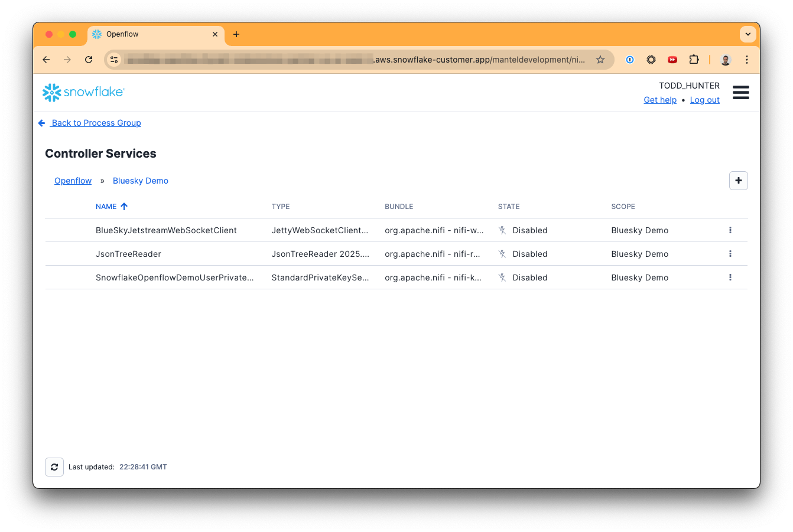Bookmark this page with the star icon
This screenshot has width=793, height=532.
pos(600,60)
